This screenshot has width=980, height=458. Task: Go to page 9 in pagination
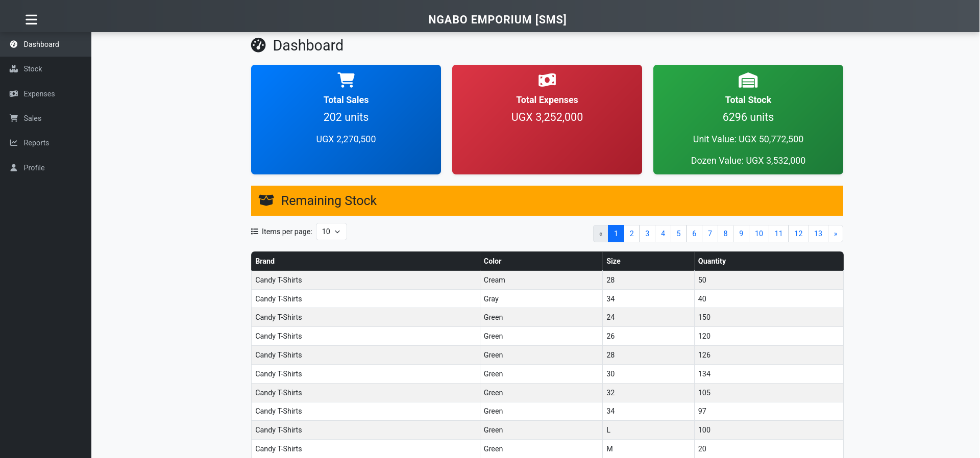741,234
